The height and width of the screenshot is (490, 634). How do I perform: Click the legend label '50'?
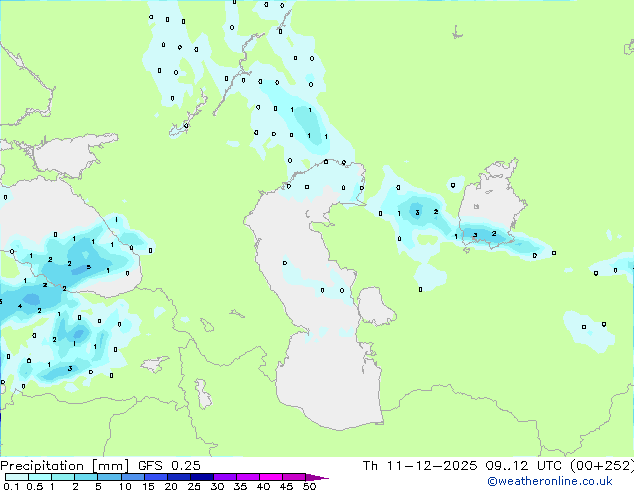(x=309, y=486)
